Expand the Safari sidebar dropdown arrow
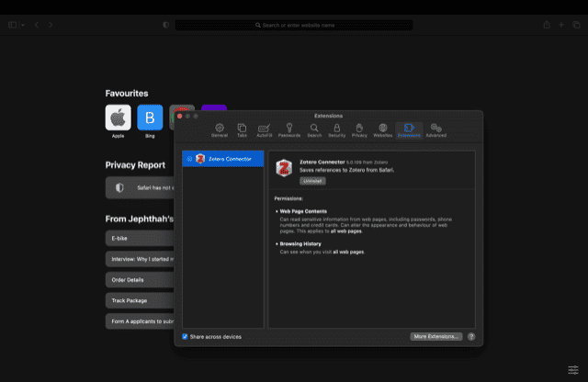Viewport: 588px width, 382px height. pos(23,25)
